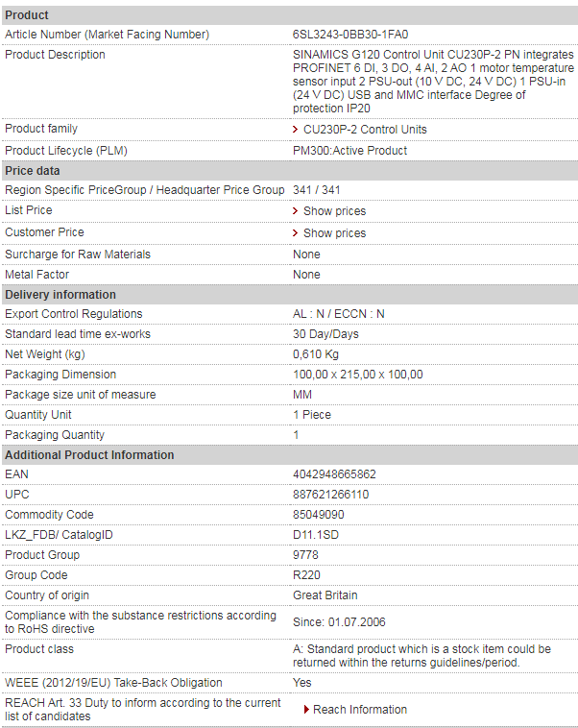This screenshot has height=728, width=578.
Task: Click country of origin Great Britain
Action: (325, 595)
